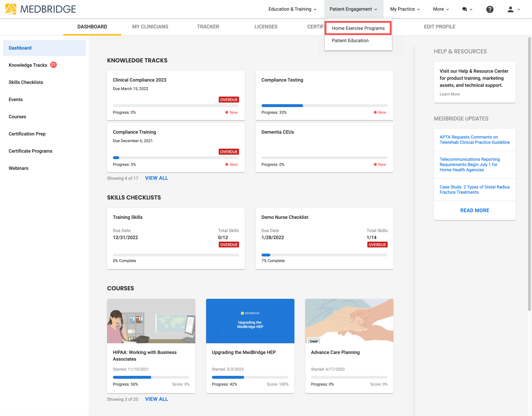The image size is (532, 416).
Task: Collapse the Patient Engagement menu
Action: click(353, 9)
